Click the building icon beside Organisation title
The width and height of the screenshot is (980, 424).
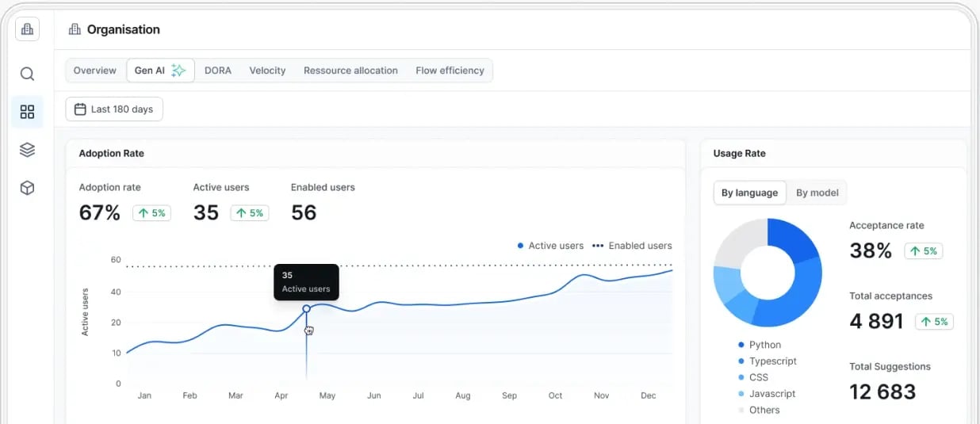point(75,29)
